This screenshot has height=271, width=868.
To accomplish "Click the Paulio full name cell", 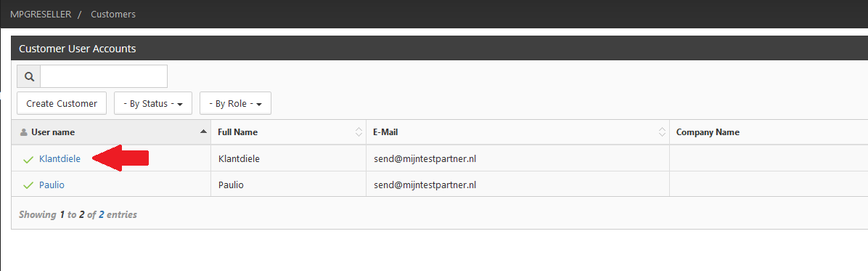I will pyautogui.click(x=288, y=185).
